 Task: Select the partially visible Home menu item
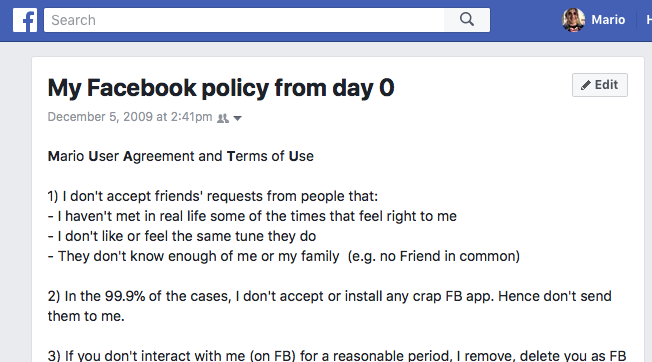[649, 20]
